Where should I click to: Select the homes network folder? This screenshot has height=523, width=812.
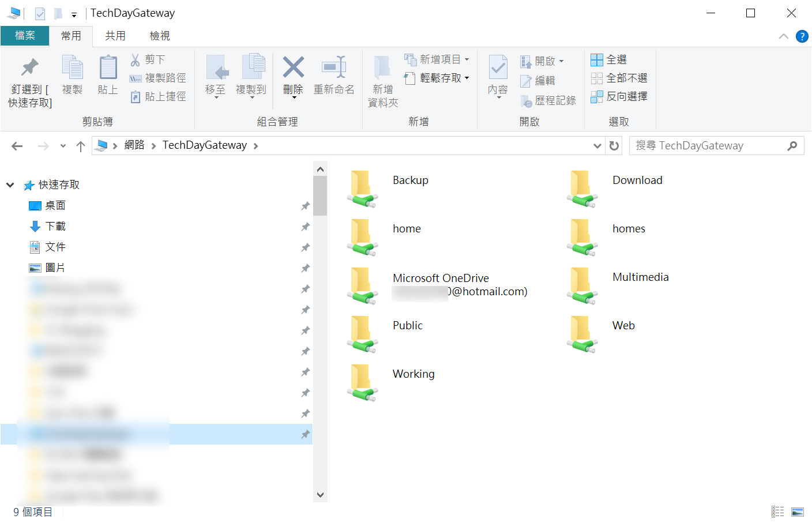606,236
